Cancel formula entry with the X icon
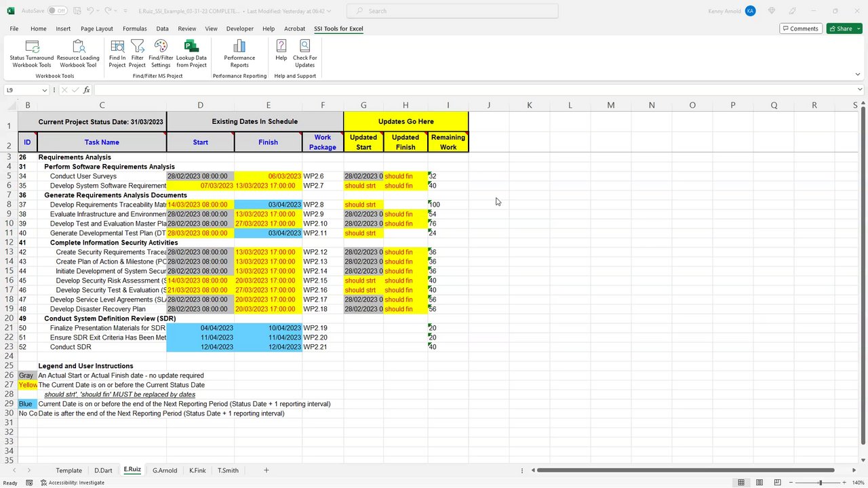The image size is (868, 488). pyautogui.click(x=64, y=90)
